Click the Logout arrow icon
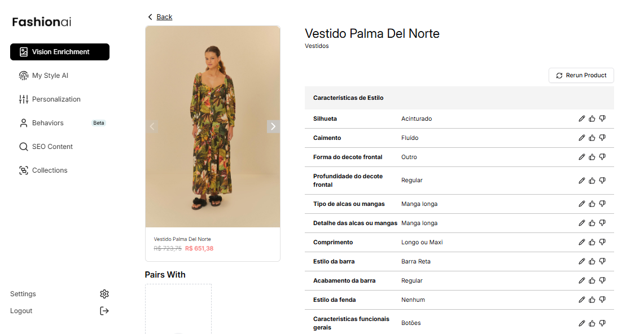Screen dimensions: 644x334 coord(104,310)
